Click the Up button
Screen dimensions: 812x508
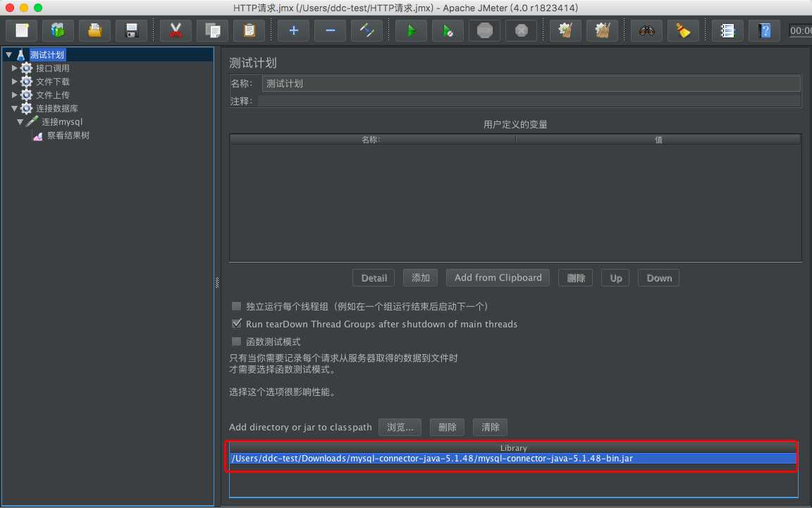(615, 278)
